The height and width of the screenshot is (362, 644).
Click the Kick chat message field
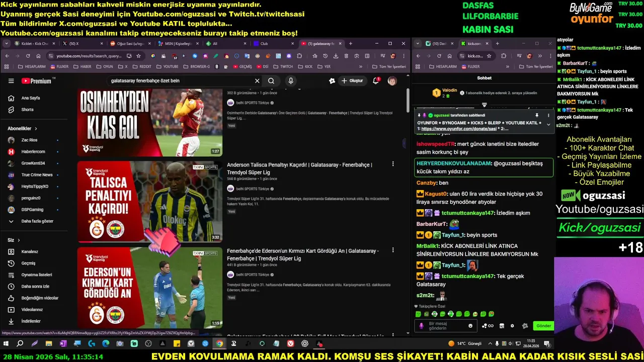coord(447,326)
